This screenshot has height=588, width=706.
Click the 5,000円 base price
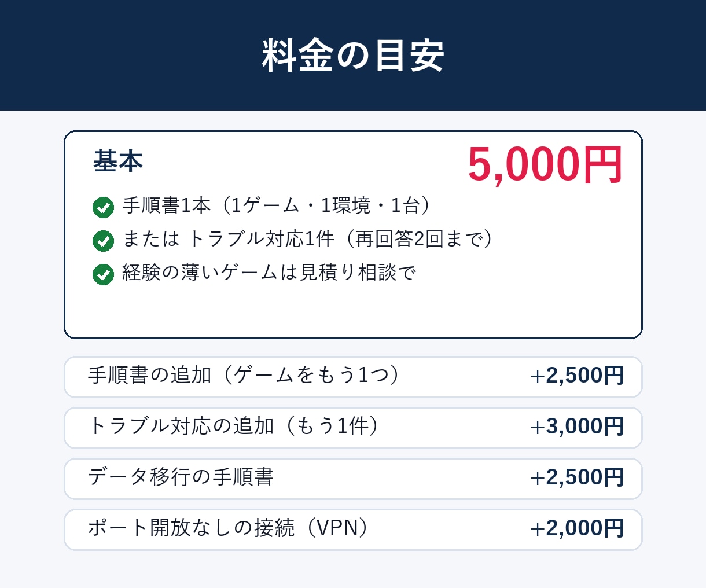click(x=545, y=165)
